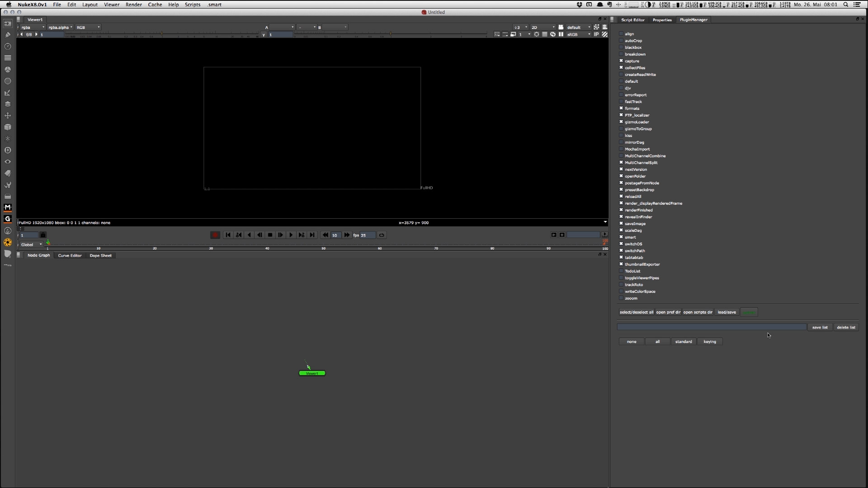
Task: Open the Time nodes clock icon
Action: [8, 47]
